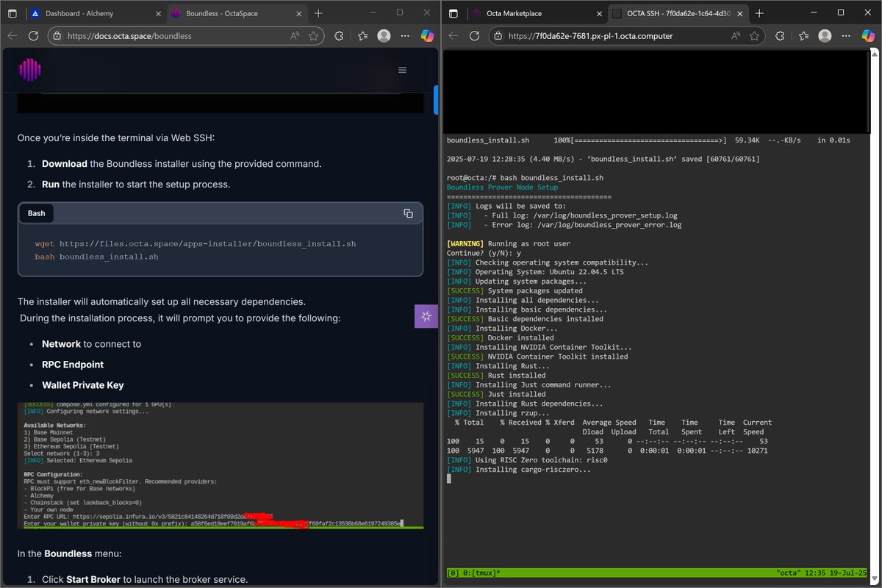Click the '[INFO] Installing rzup...' terminal line
This screenshot has width=882, height=588.
tap(502, 413)
